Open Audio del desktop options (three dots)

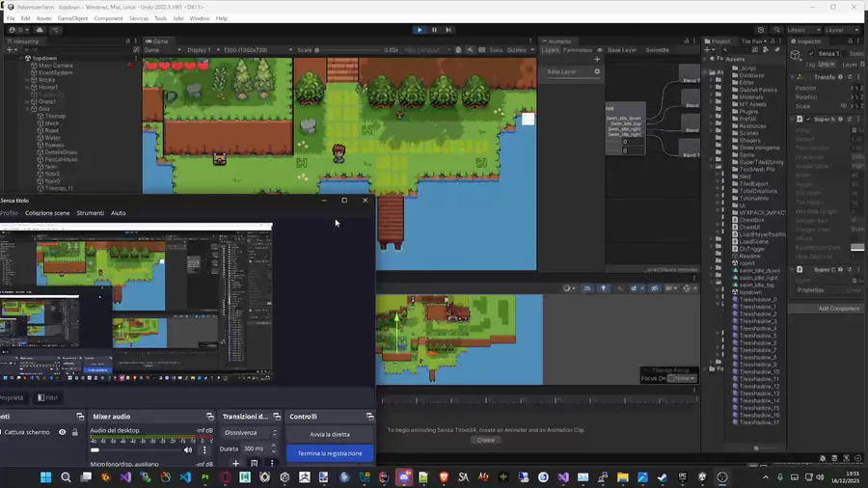pos(204,449)
